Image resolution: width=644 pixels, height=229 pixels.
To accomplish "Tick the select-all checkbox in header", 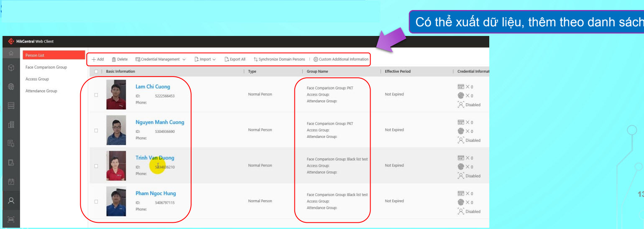I will [x=96, y=71].
